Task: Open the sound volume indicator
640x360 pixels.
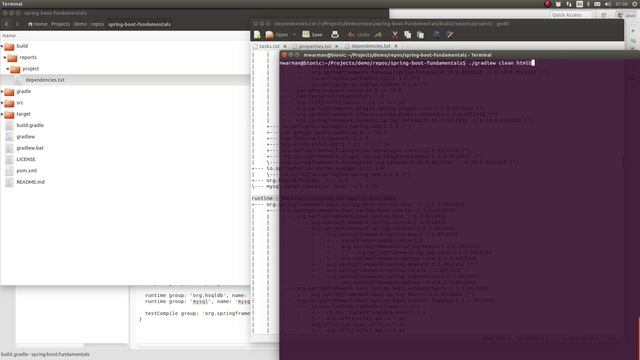Action: point(607,4)
